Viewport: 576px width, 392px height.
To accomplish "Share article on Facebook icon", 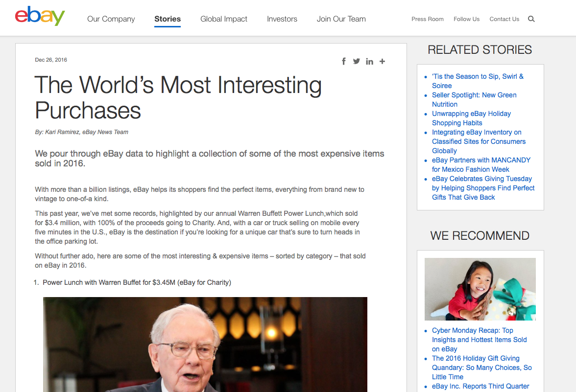I will (344, 61).
